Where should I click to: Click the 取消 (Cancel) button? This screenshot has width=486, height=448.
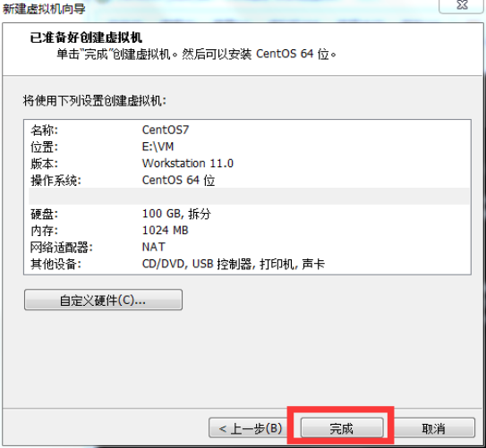tap(434, 428)
